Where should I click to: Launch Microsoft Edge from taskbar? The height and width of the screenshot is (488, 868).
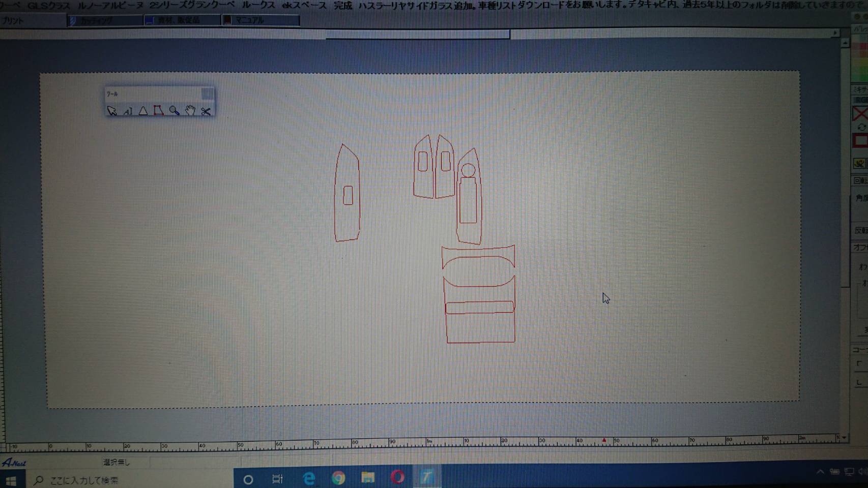pos(309,478)
